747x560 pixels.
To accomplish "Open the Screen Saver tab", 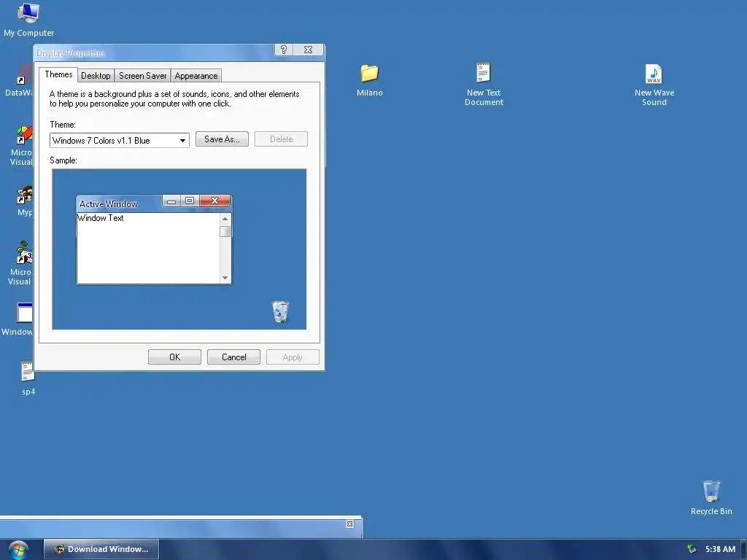I will point(142,76).
